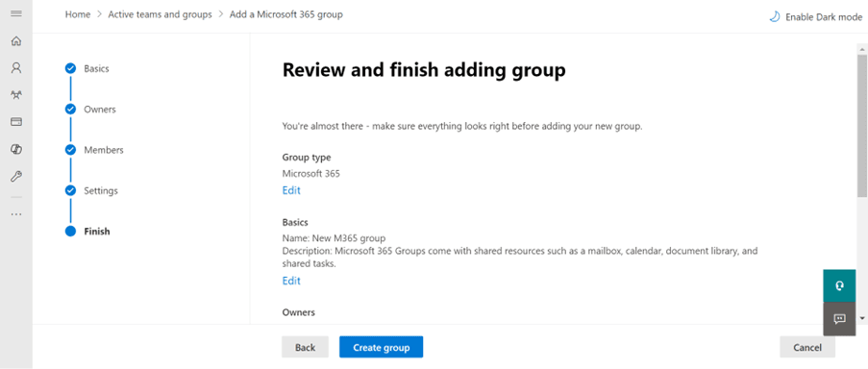Edit the Basics section
Viewport: 868px width, 369px height.
click(x=291, y=281)
